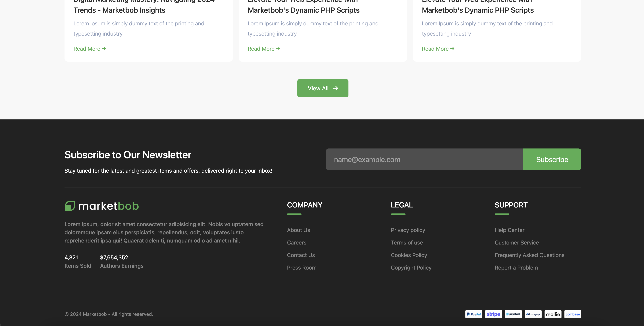Select the Mollie payment icon

[553, 314]
